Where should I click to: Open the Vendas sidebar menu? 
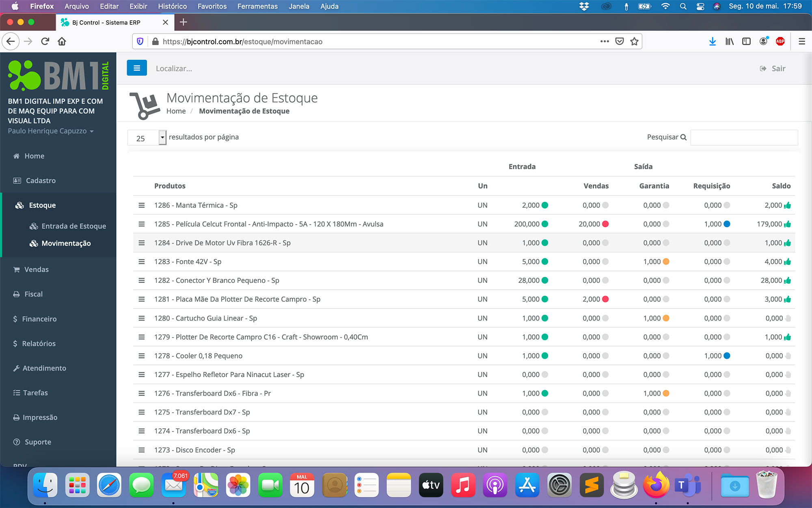click(x=36, y=269)
